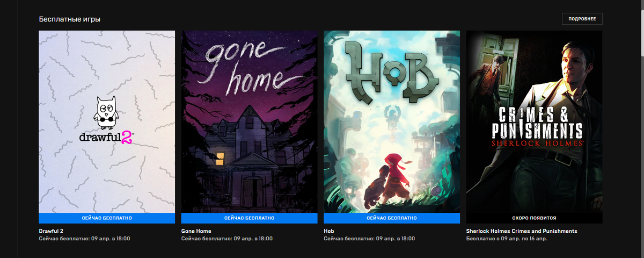Click the Crimes & Punishments logo text
The image size is (644, 258).
click(537, 127)
